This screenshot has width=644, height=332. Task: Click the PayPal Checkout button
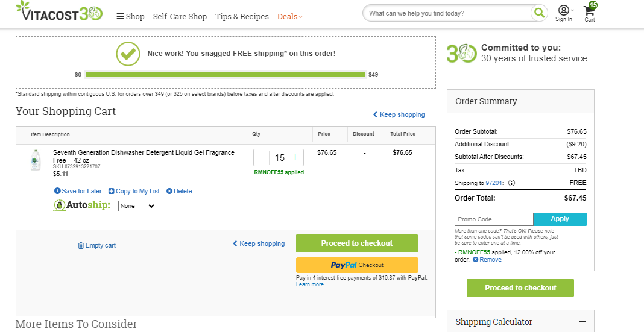click(357, 265)
